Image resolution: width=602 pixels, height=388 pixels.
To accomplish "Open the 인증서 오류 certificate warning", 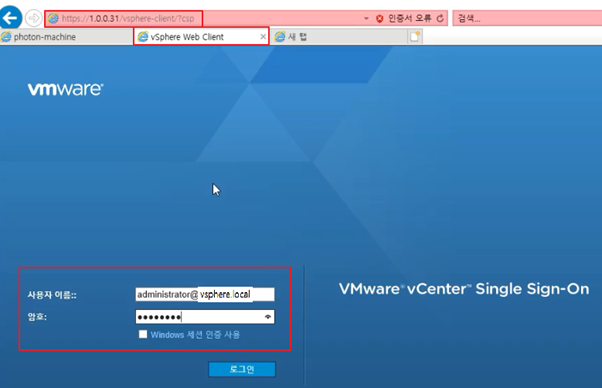I will coord(409,18).
